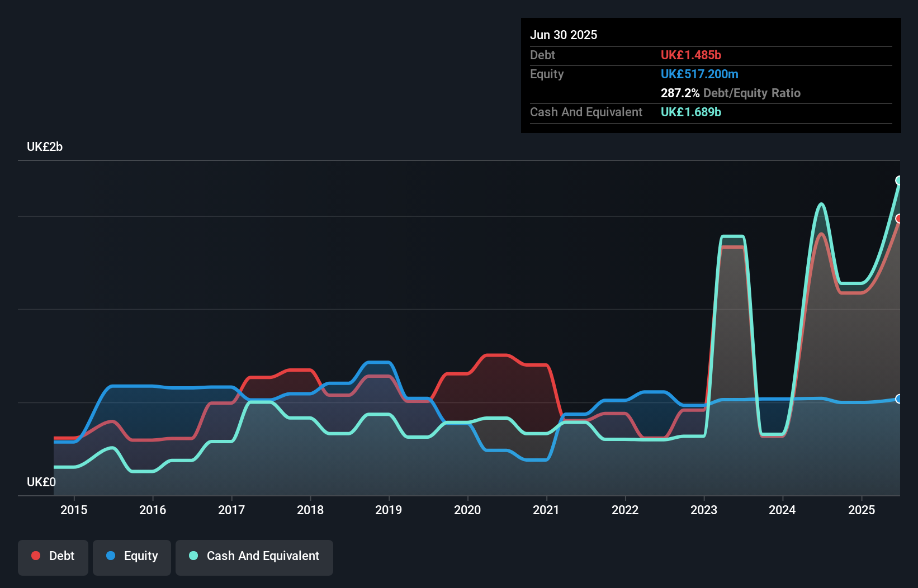Click the UK£517.200m Equity value in the tooltip
Viewport: 918px width, 588px height.
(x=699, y=74)
